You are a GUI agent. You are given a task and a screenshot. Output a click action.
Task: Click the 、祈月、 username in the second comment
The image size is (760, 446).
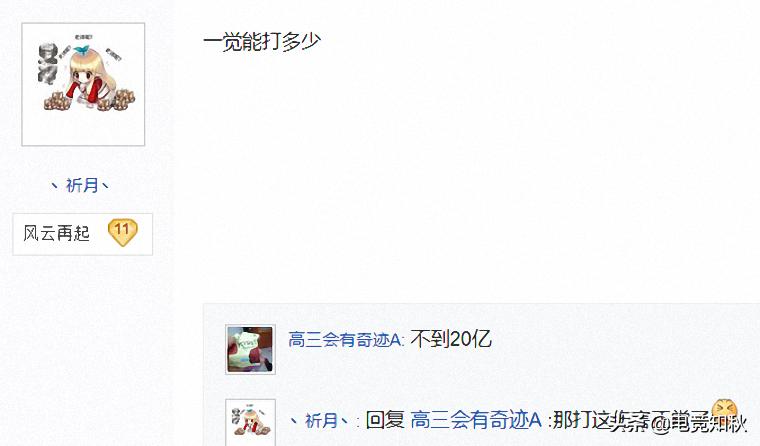click(319, 420)
